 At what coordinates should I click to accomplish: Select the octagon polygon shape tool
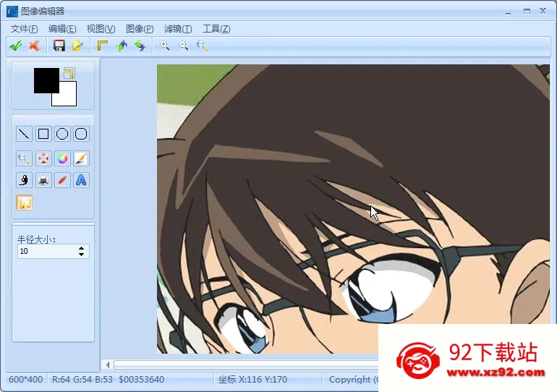[x=62, y=134]
